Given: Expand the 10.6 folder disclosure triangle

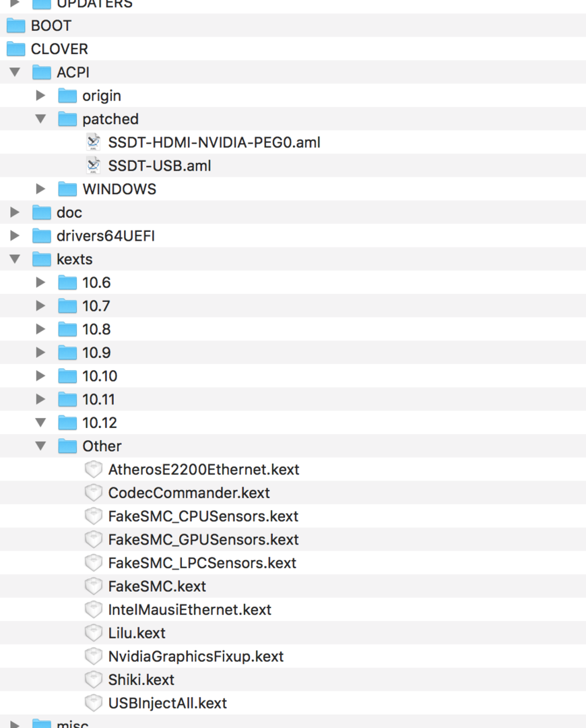Looking at the screenshot, I should 41,282.
